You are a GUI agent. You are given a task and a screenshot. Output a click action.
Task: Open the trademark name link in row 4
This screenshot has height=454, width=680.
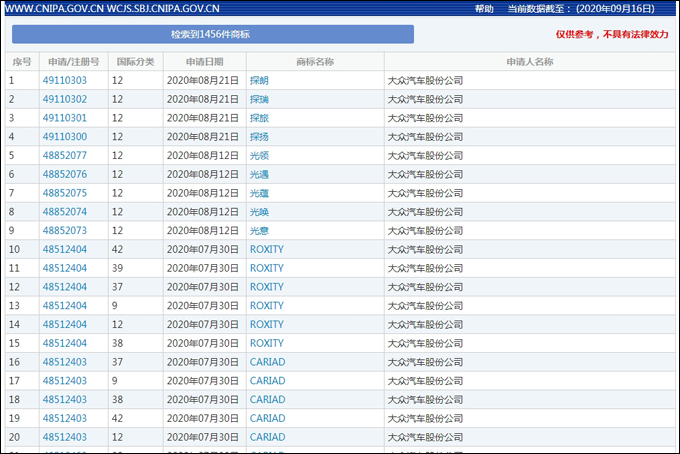tap(259, 137)
